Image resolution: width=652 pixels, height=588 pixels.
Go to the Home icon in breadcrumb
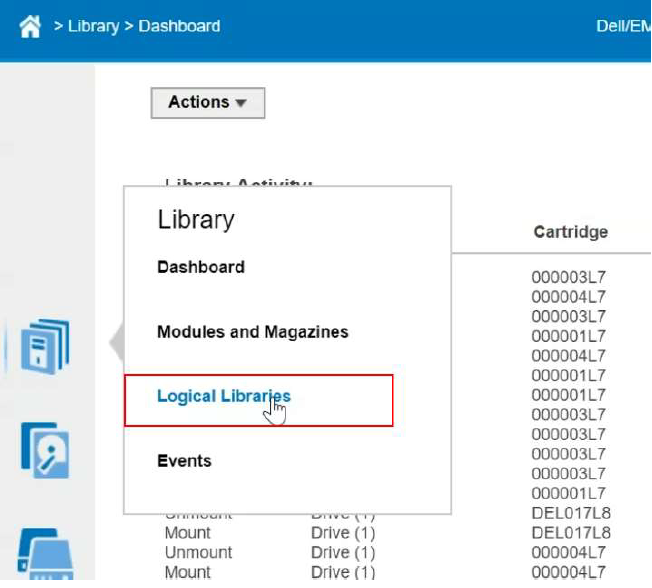tap(30, 26)
